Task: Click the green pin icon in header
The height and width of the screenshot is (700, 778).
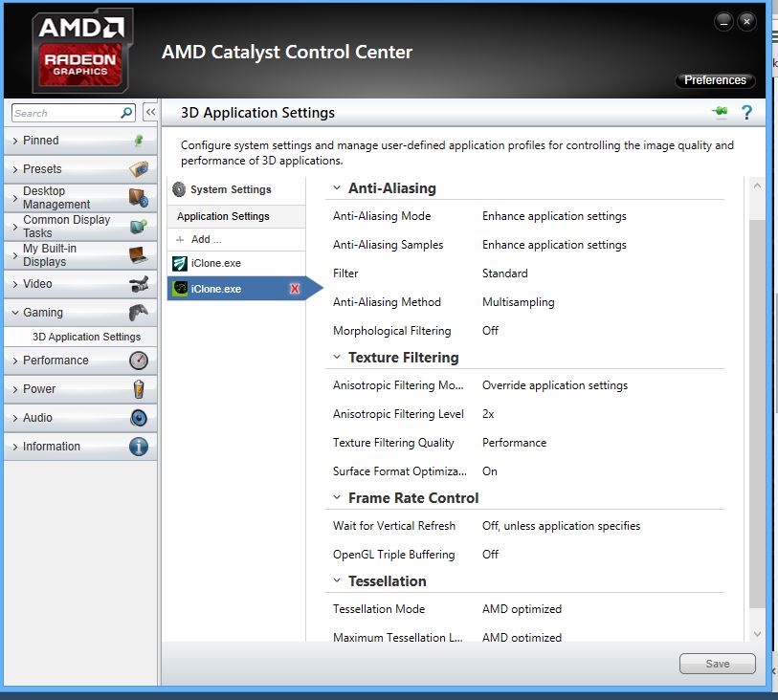Action: tap(720, 113)
